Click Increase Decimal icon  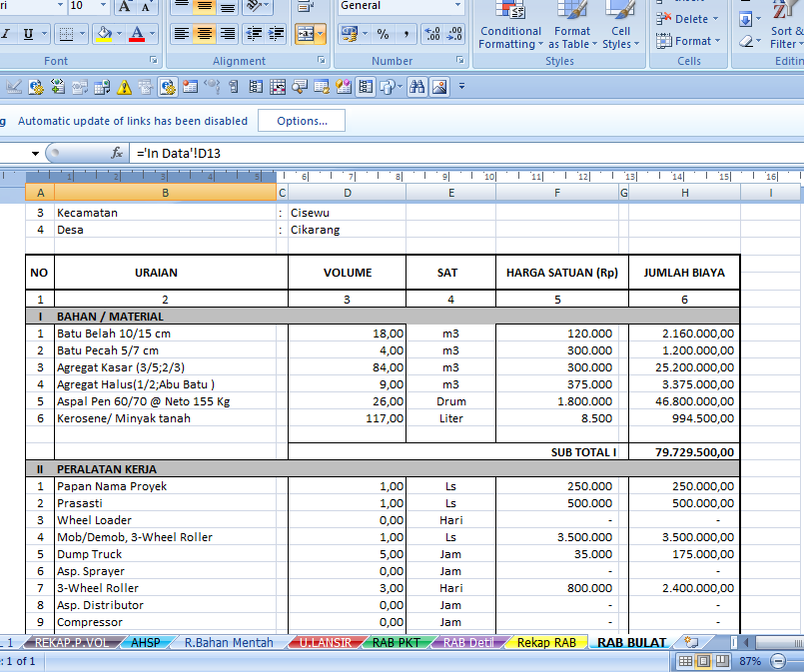click(x=432, y=34)
